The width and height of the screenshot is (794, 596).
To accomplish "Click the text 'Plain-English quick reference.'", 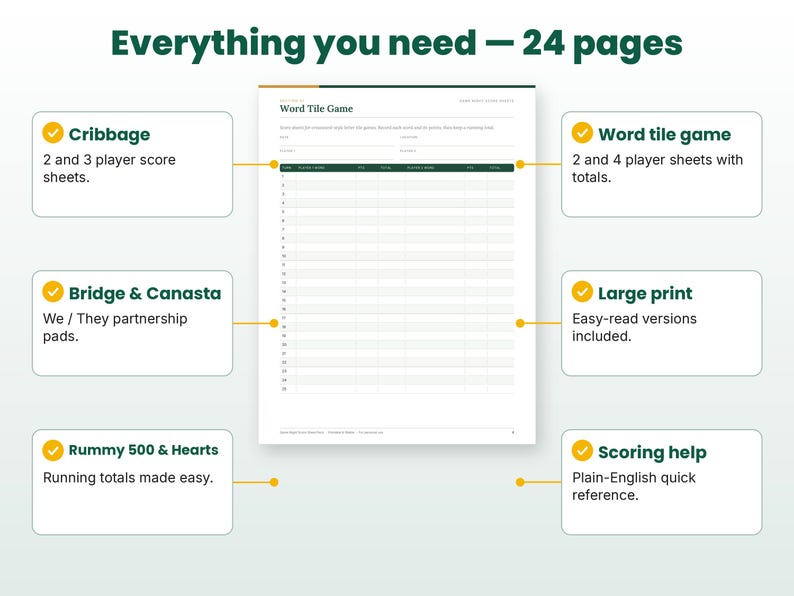I will click(x=634, y=486).
